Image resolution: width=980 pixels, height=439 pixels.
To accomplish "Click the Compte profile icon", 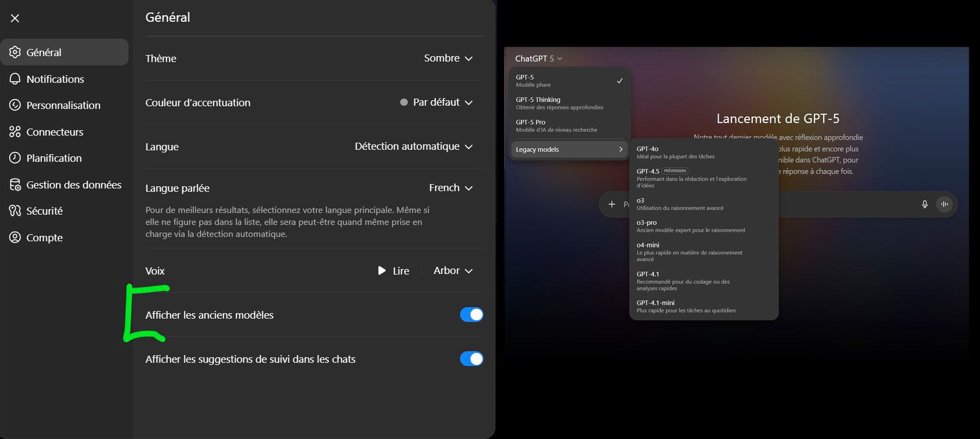I will click(15, 237).
